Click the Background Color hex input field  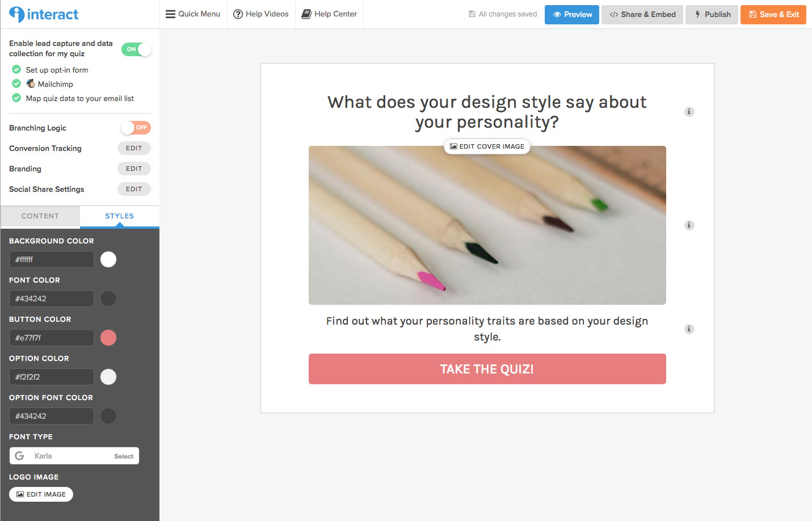tap(51, 259)
